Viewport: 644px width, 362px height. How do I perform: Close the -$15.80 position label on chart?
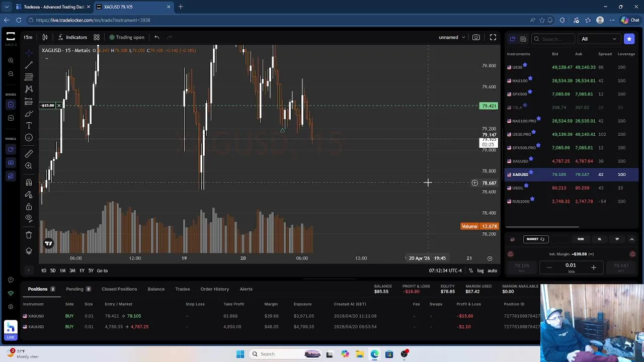tap(59, 106)
